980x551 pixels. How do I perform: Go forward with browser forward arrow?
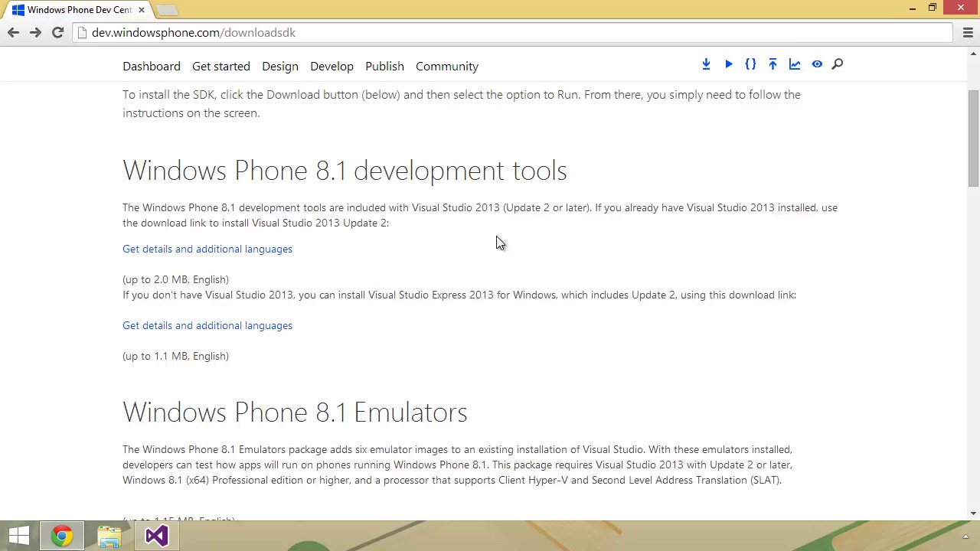pyautogui.click(x=35, y=32)
